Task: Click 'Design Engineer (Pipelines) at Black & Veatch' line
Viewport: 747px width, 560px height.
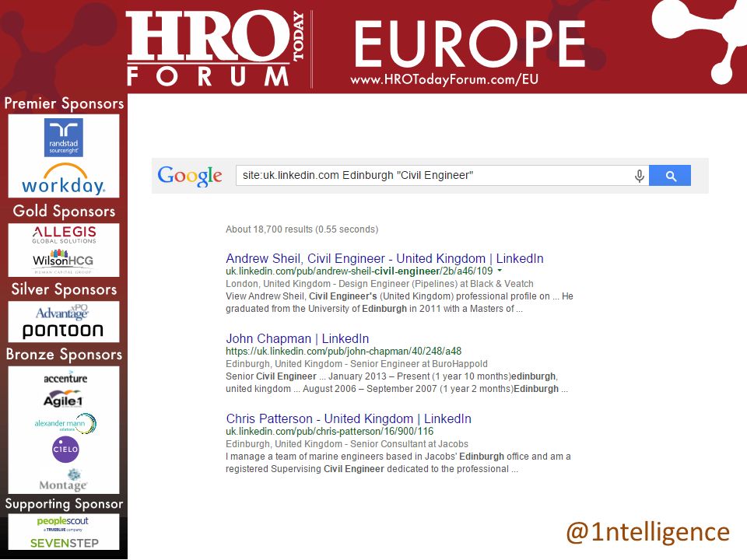Action: tap(436, 284)
